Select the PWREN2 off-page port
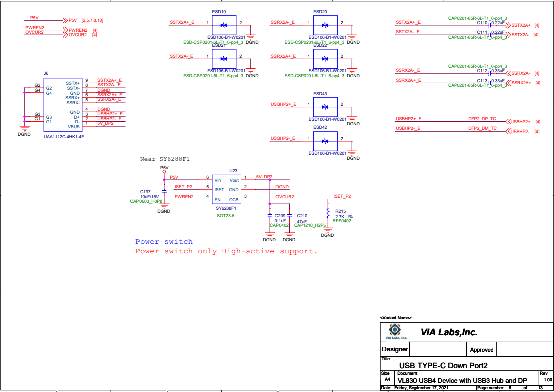This screenshot has height=392, width=554. pyautogui.click(x=65, y=30)
